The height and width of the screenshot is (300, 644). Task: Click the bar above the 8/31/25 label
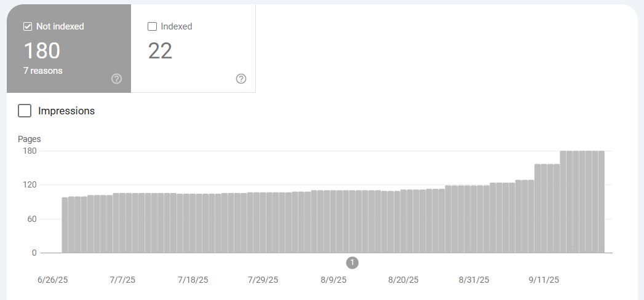tap(474, 219)
